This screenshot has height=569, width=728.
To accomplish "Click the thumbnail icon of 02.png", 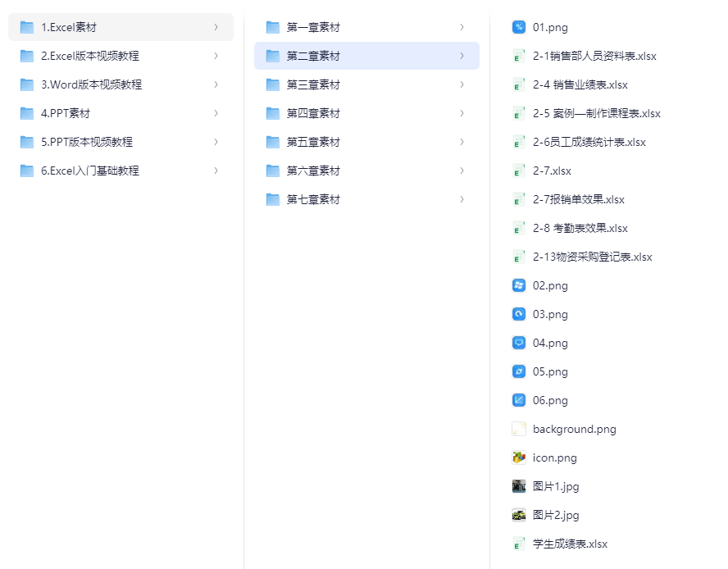I will coord(519,285).
